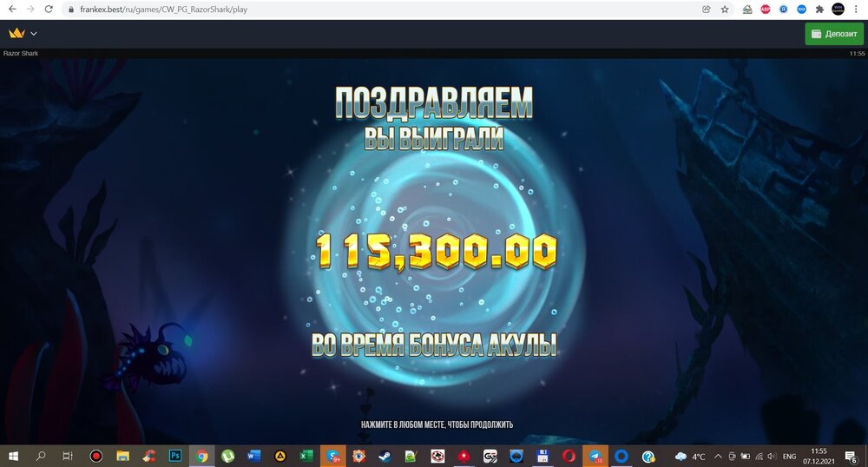Expand the dropdown next to the crown logo
The height and width of the screenshot is (467, 868).
pos(34,34)
